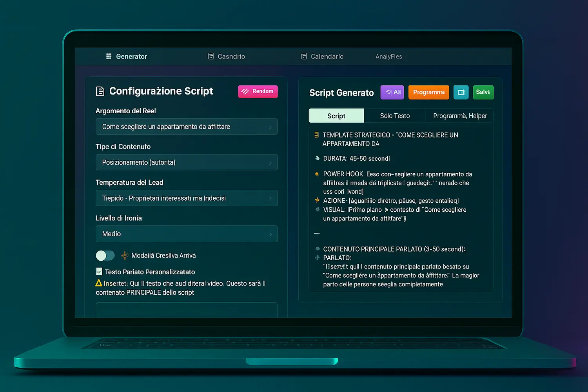The width and height of the screenshot is (588, 392).
Task: Open the Temperatura del Lead dropdown
Action: click(x=187, y=198)
